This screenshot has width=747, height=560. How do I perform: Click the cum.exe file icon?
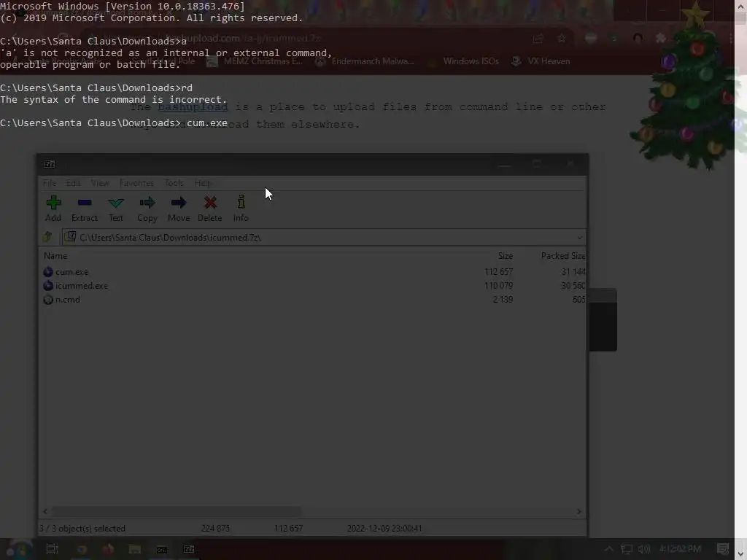coord(48,272)
